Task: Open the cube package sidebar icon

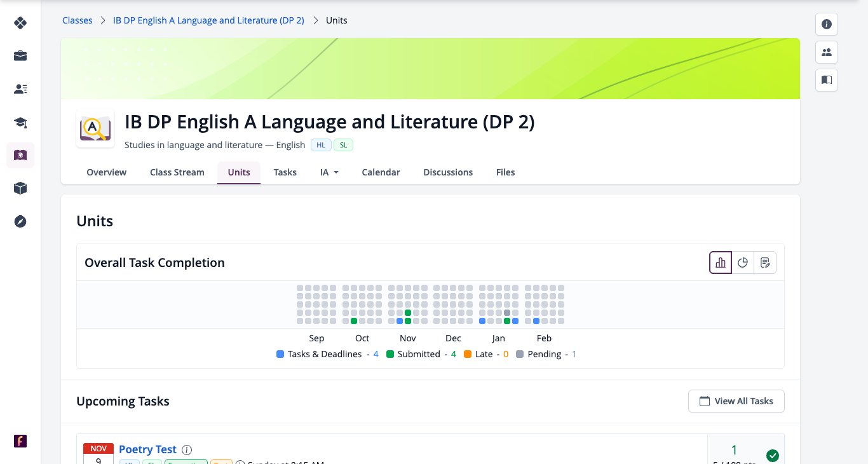Action: click(20, 188)
